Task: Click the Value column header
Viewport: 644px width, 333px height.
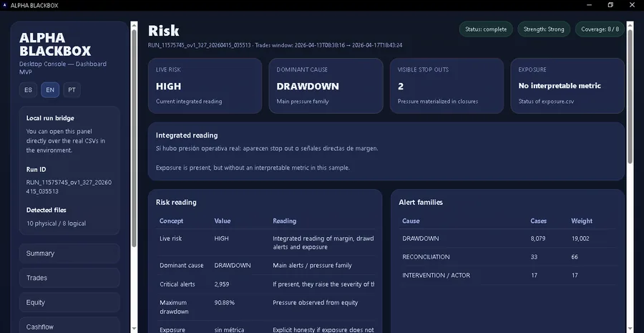Action: click(x=223, y=221)
